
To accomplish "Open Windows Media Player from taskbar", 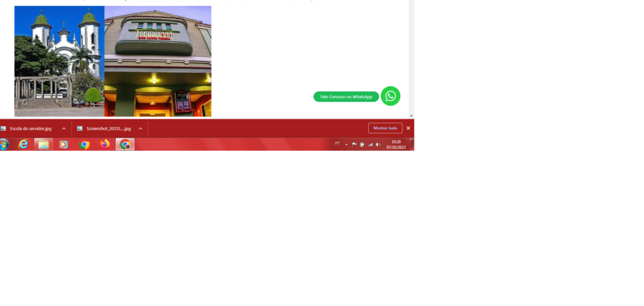I will 64,145.
